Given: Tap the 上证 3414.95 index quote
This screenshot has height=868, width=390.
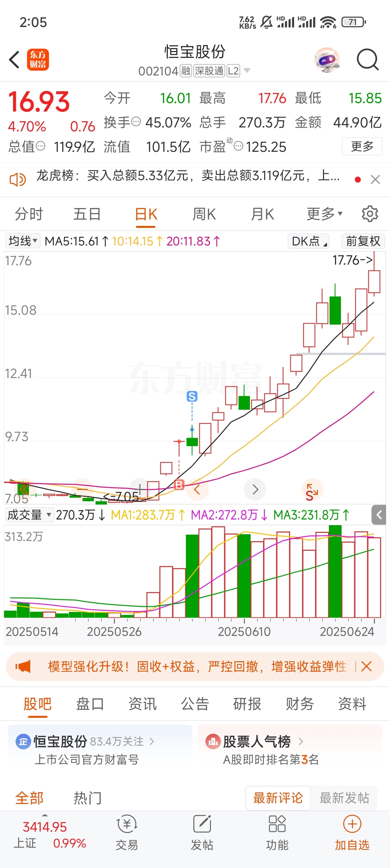Looking at the screenshot, I should point(50,835).
